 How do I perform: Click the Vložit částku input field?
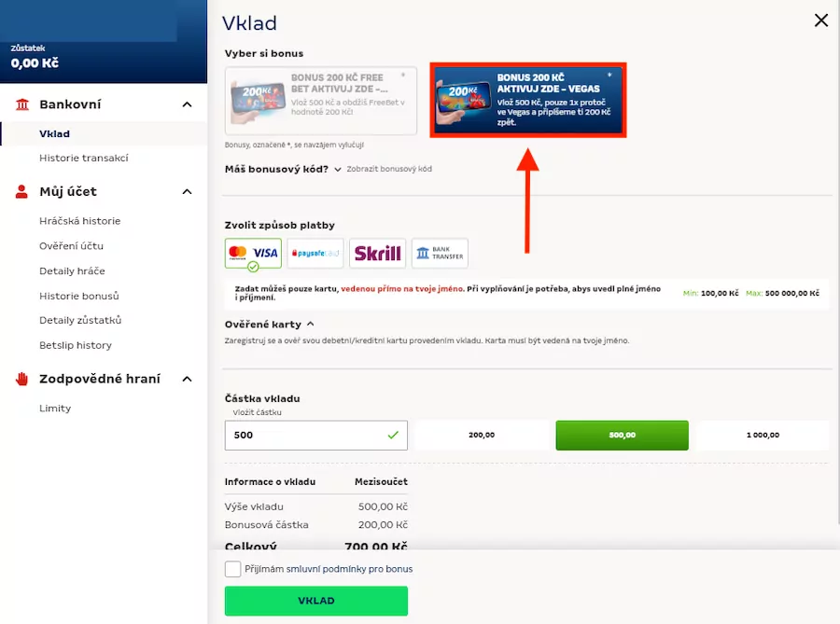[316, 435]
